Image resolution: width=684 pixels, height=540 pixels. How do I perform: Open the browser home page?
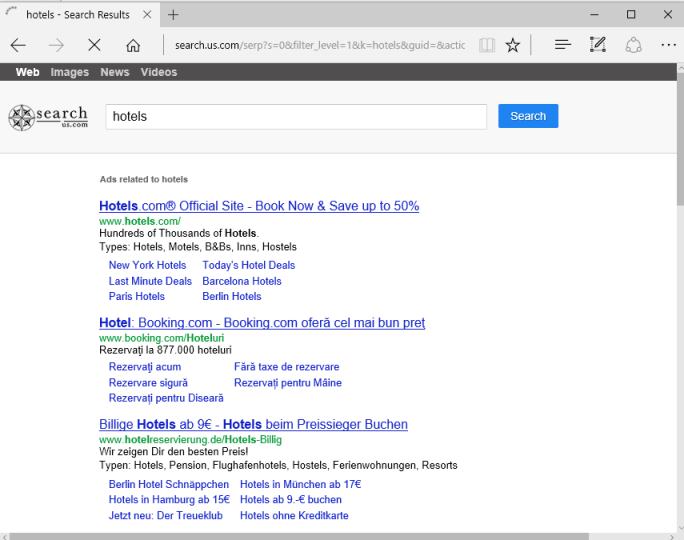pyautogui.click(x=133, y=45)
